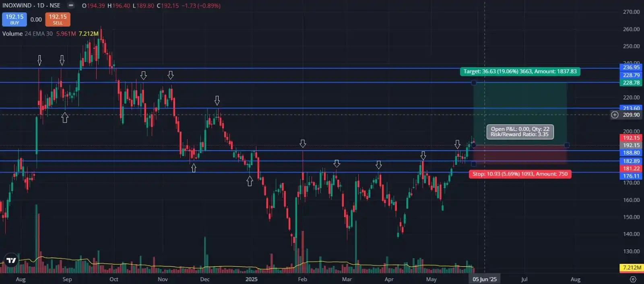The image size is (644, 284).
Task: Click the Sep label on time axis
Action: pos(67,279)
